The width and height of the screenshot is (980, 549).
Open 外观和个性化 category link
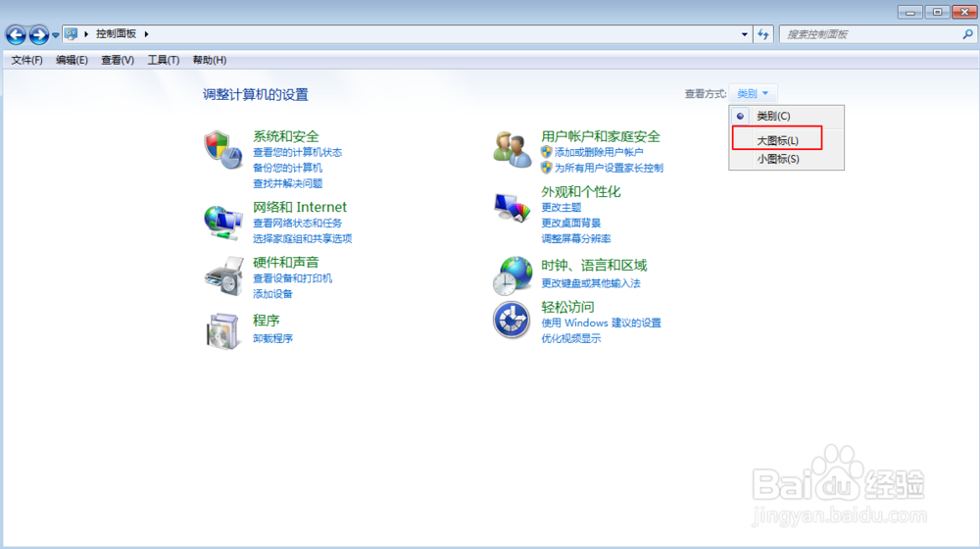coord(580,191)
